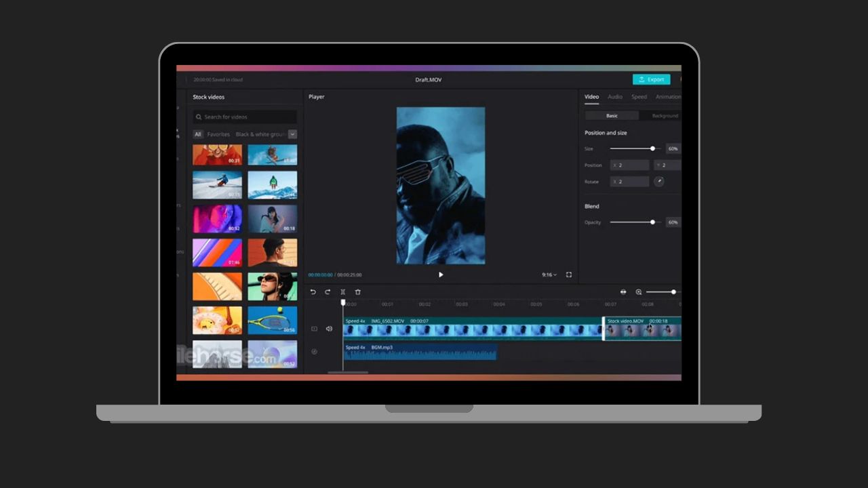
Task: Mute the video track speaker
Action: click(x=329, y=329)
